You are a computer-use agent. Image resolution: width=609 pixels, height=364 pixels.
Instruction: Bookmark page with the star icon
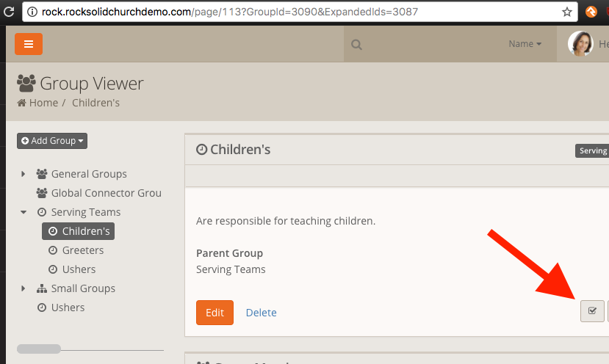[566, 12]
